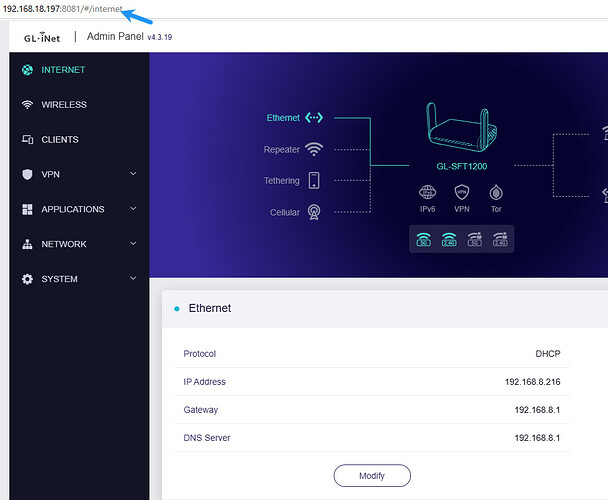
Task: Expand the VPN sidebar menu
Action: (133, 174)
